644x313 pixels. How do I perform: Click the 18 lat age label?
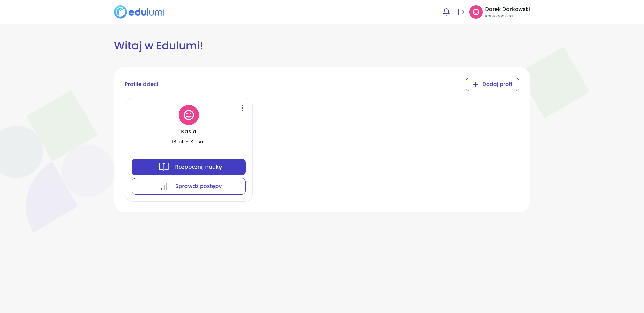178,142
